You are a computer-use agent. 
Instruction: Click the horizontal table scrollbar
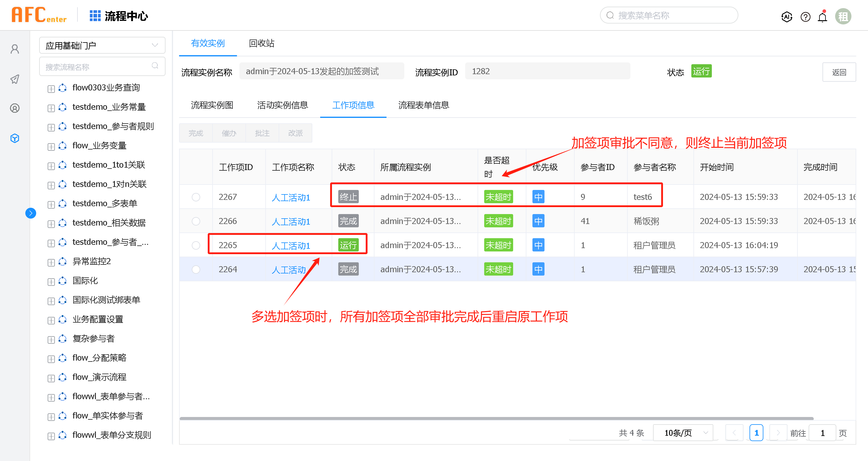click(x=496, y=418)
